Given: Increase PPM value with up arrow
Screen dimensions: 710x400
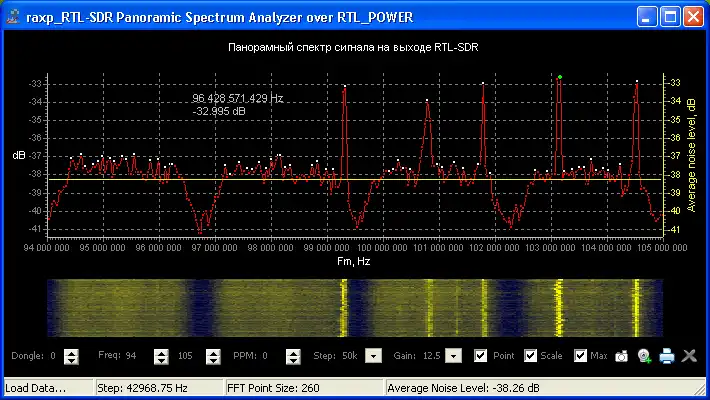Looking at the screenshot, I should (293, 352).
